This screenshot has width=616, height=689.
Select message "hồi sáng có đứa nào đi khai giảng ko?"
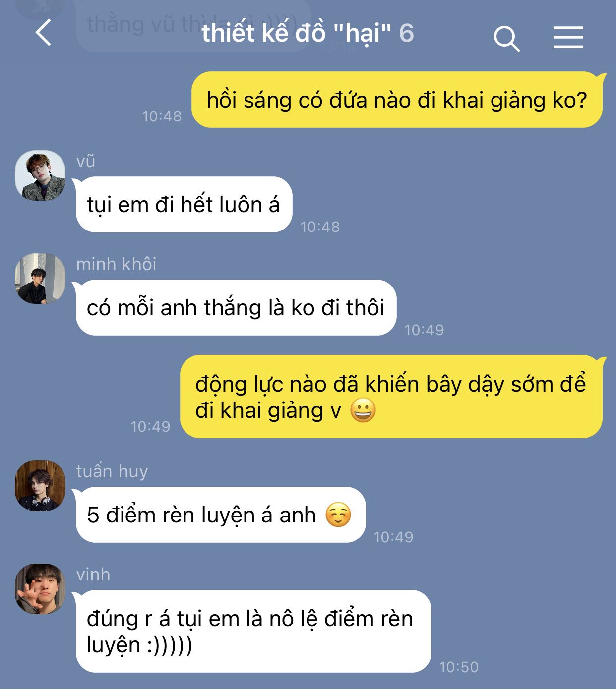(x=397, y=100)
